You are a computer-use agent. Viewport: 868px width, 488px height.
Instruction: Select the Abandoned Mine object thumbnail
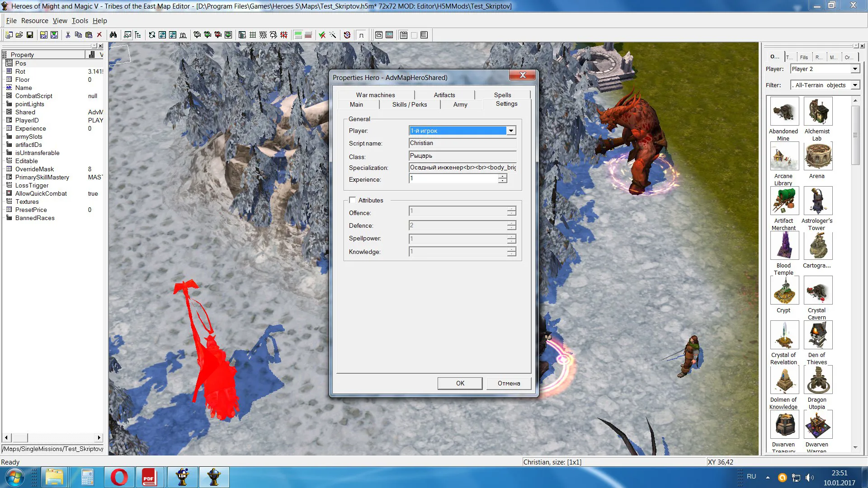tap(784, 111)
